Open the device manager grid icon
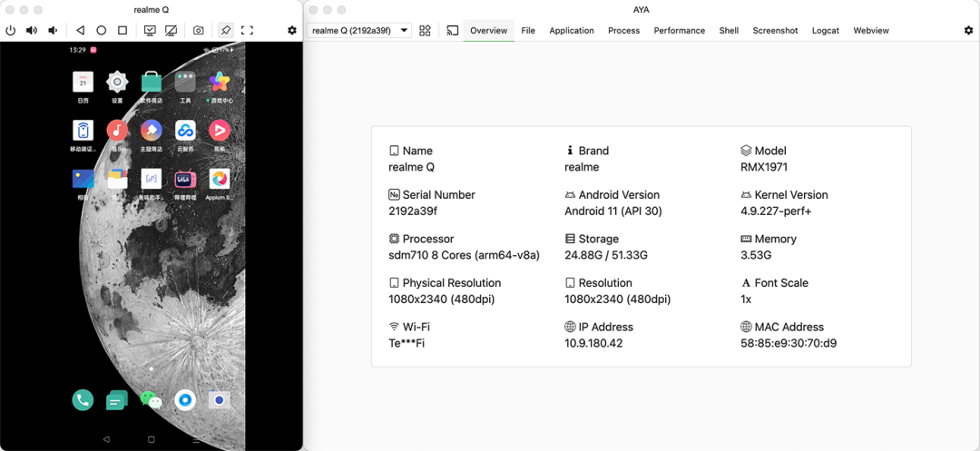This screenshot has width=980, height=451. click(425, 31)
